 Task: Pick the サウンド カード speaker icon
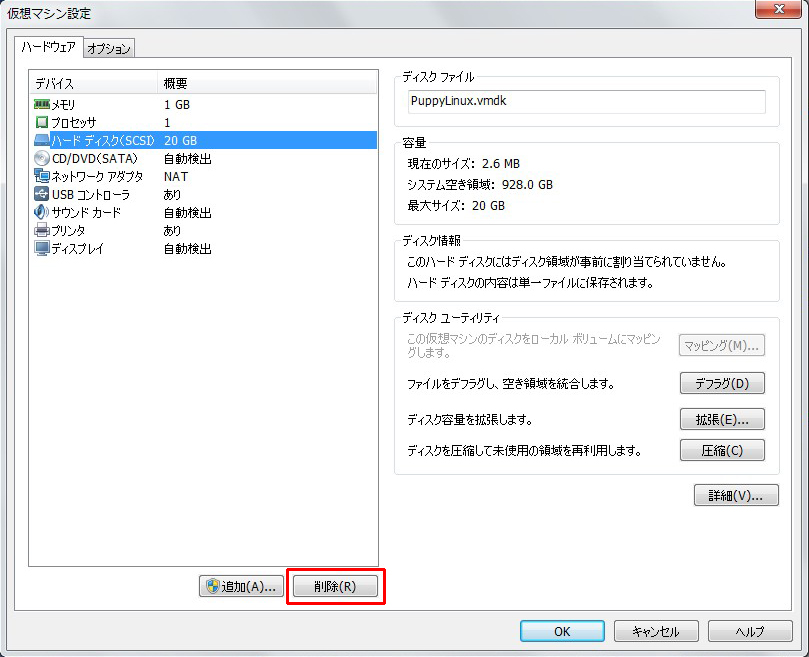[42, 212]
